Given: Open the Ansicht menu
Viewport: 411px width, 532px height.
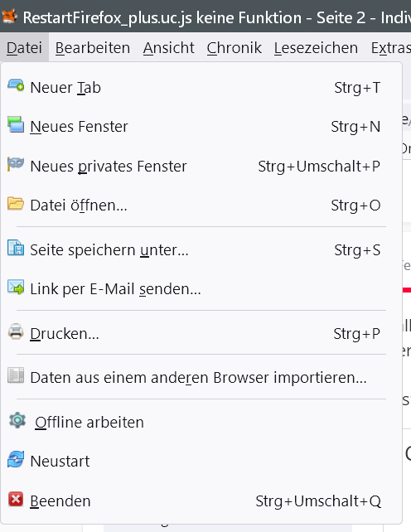Looking at the screenshot, I should coord(169,48).
